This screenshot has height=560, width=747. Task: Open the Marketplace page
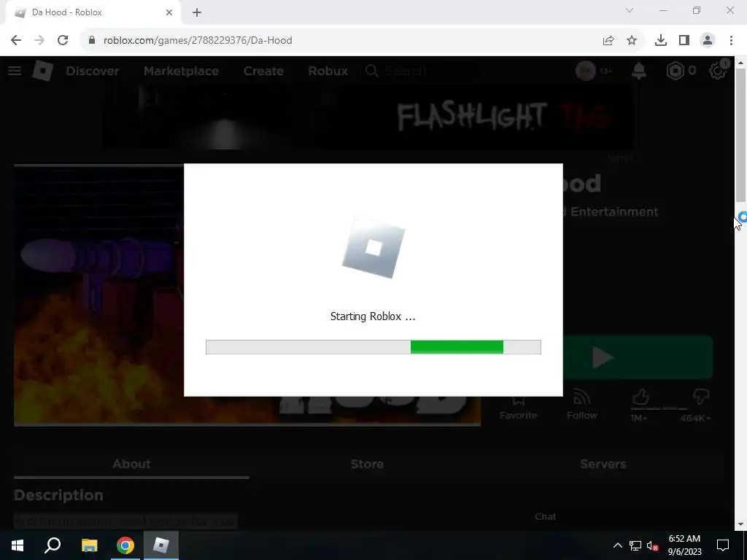click(181, 71)
